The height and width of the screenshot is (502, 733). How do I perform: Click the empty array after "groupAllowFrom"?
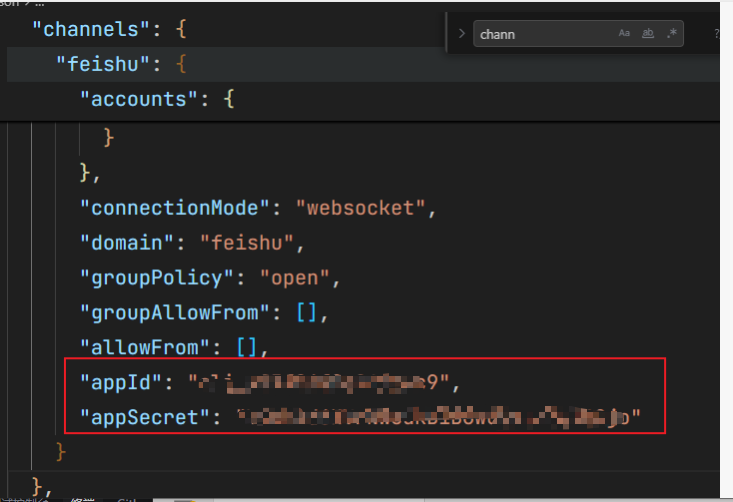pos(307,313)
